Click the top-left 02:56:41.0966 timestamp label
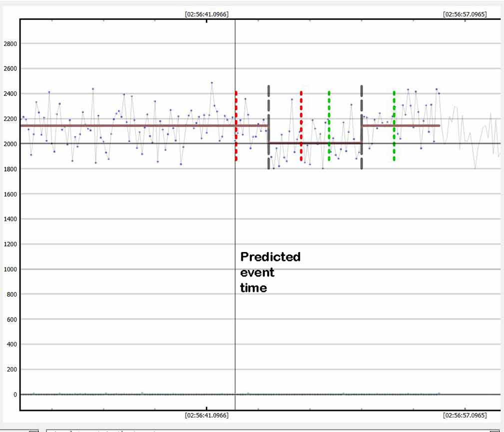The width and height of the screenshot is (504, 432). click(206, 14)
